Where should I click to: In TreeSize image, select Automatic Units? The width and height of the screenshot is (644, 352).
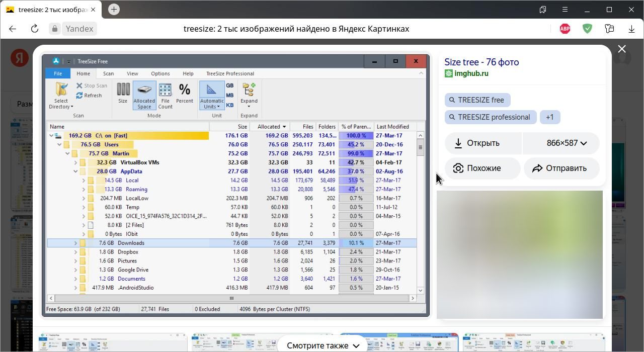click(211, 96)
